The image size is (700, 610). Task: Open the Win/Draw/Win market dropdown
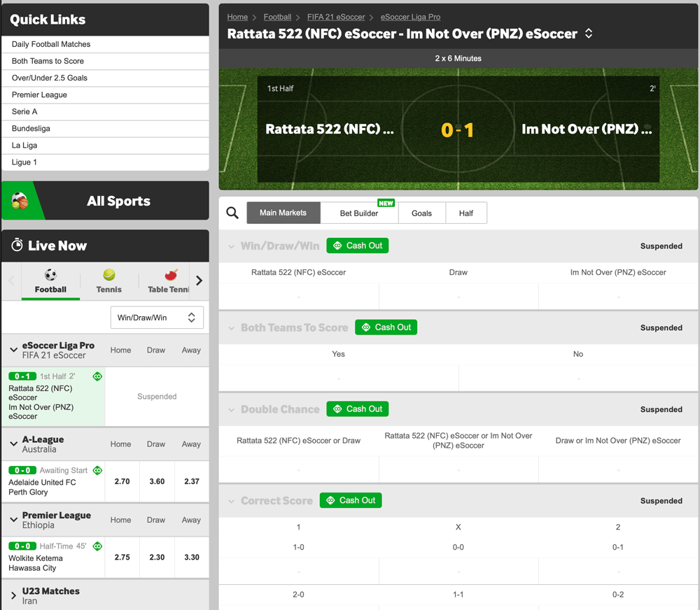click(x=157, y=318)
